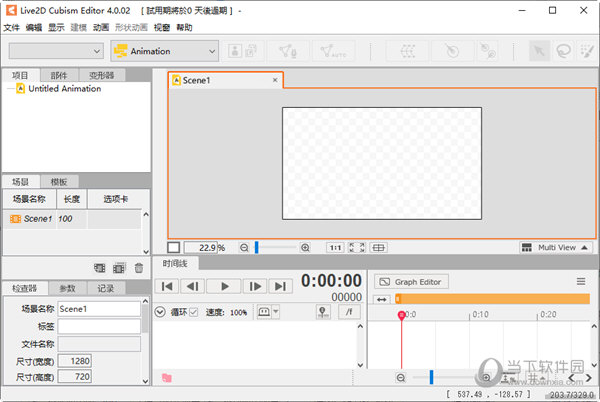This screenshot has width=600, height=402.
Task: Open the Multi View menu
Action: [556, 247]
